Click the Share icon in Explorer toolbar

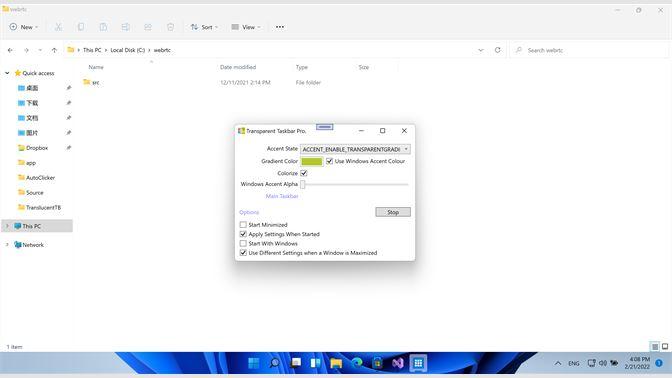tap(148, 27)
